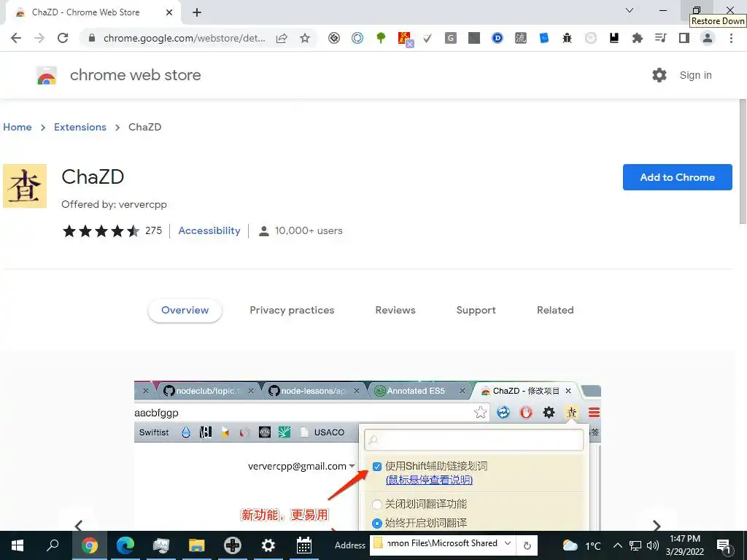Screen dimensions: 747x560
Task: Expand the taskbar Address dropdown
Action: coord(508,543)
